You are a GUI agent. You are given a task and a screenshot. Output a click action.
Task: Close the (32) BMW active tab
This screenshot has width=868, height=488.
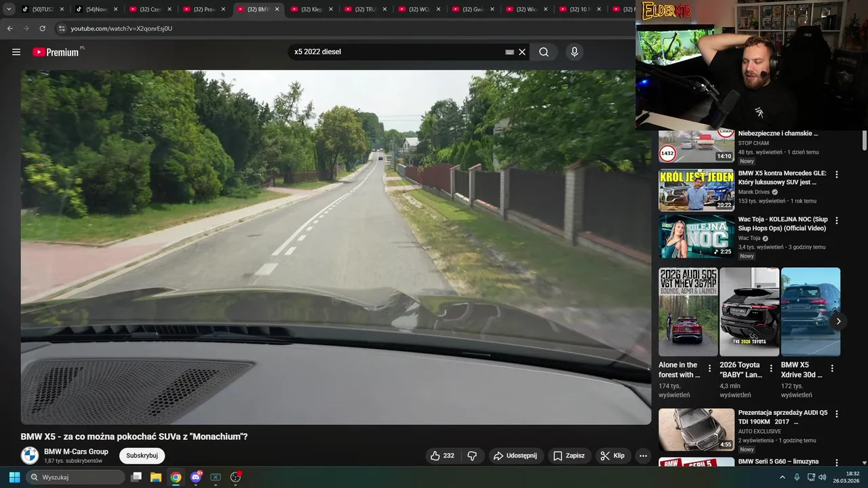coord(277,9)
